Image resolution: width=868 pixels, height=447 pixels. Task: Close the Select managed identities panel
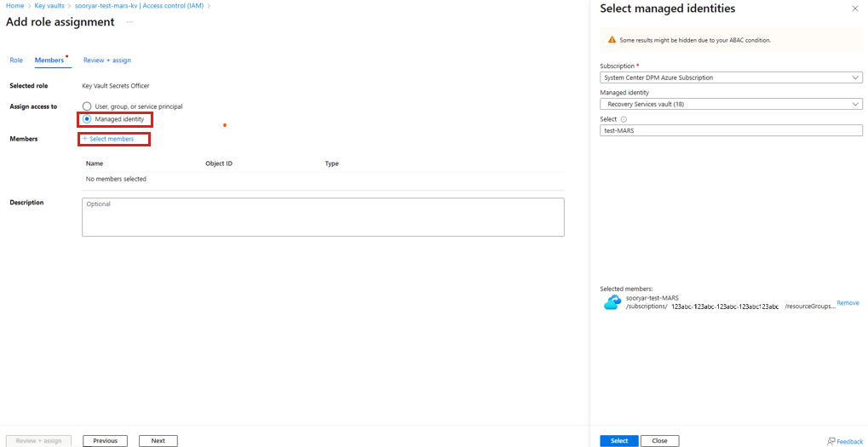coord(854,9)
